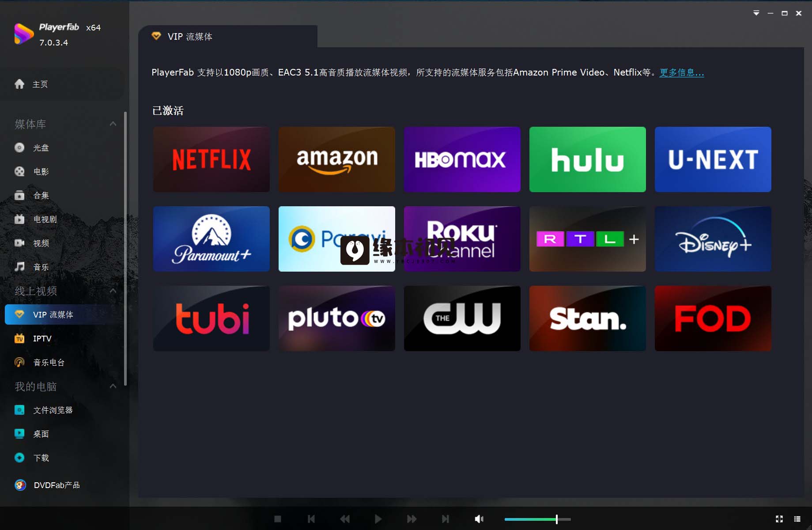Click the sidebar scrollbar
812x530 pixels.
click(x=125, y=248)
